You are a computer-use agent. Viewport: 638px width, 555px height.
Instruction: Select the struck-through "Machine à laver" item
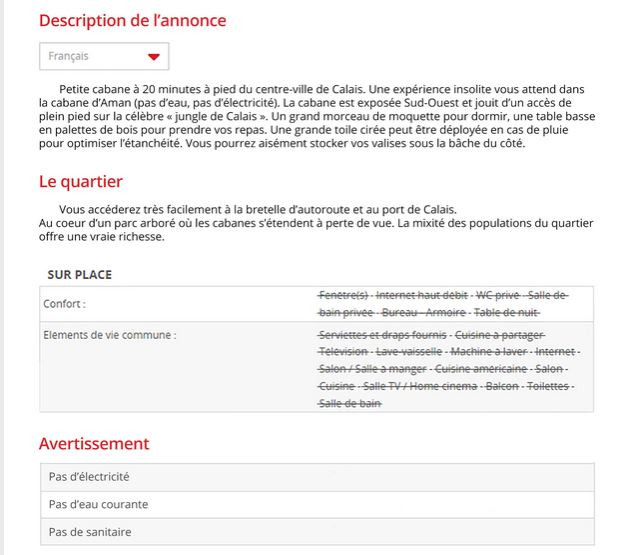486,352
